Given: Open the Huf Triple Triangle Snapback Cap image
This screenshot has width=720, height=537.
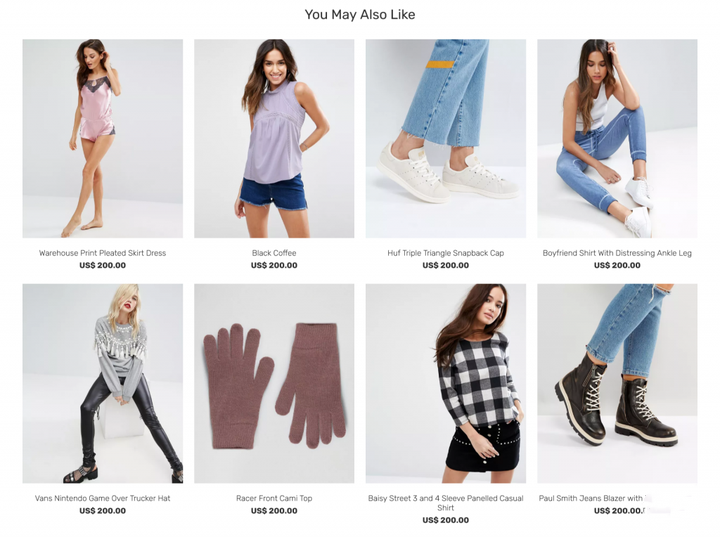Looking at the screenshot, I should pos(445,138).
